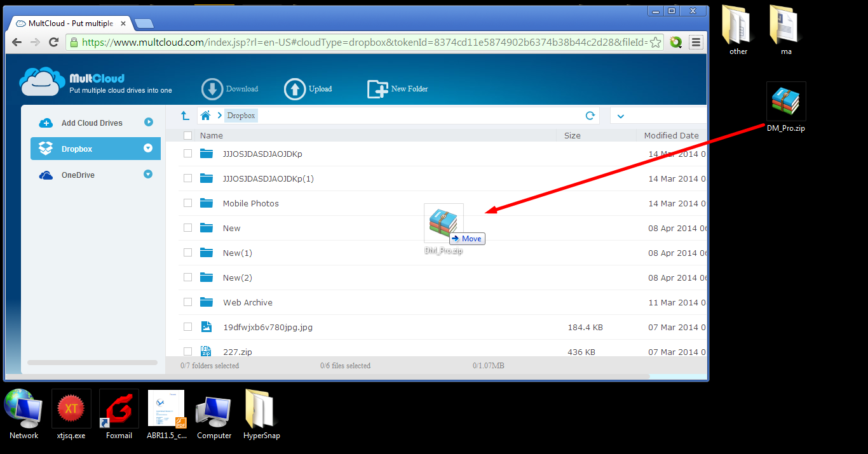
Task: Click the New Folder icon
Action: (377, 89)
